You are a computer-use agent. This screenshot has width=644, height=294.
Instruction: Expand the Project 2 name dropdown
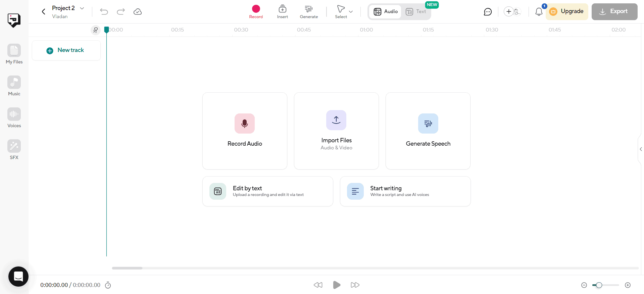click(82, 8)
